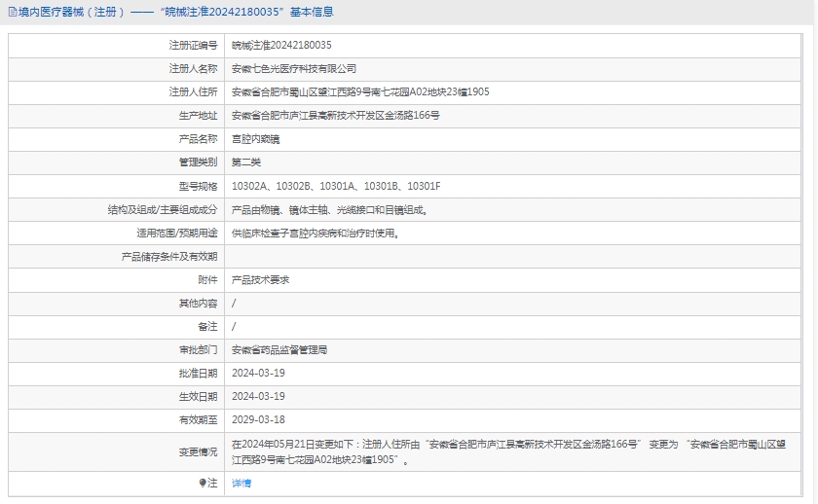This screenshot has height=504, width=818.
Task: Click the structure and composition description text
Action: pos(330,209)
